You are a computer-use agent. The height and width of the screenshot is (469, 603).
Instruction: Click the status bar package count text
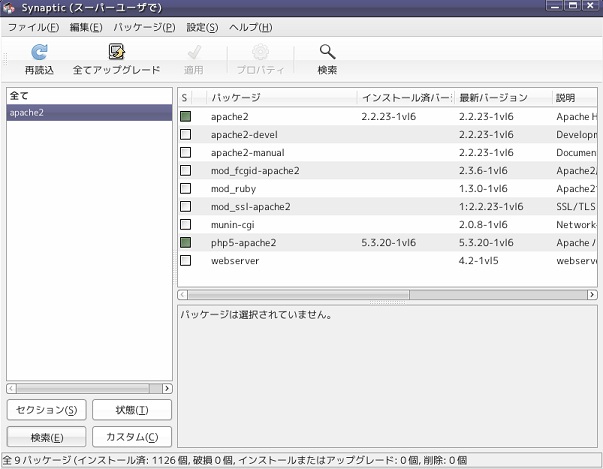pyautogui.click(x=235, y=460)
